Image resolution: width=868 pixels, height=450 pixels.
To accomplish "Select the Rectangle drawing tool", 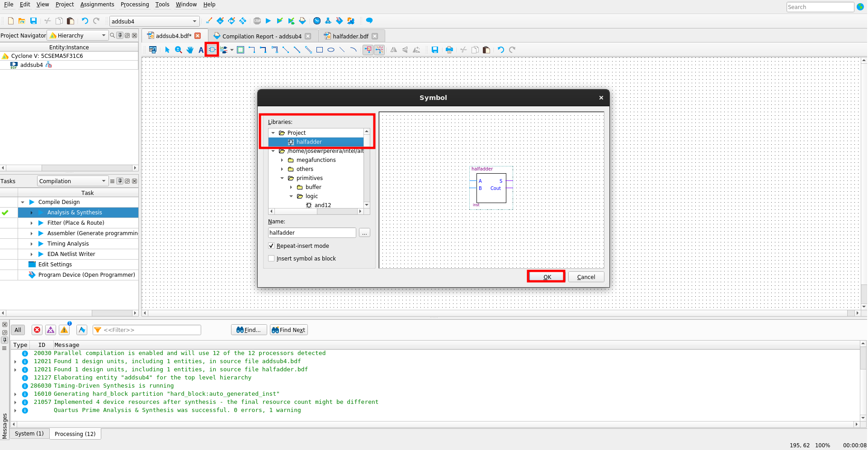I will [x=320, y=50].
